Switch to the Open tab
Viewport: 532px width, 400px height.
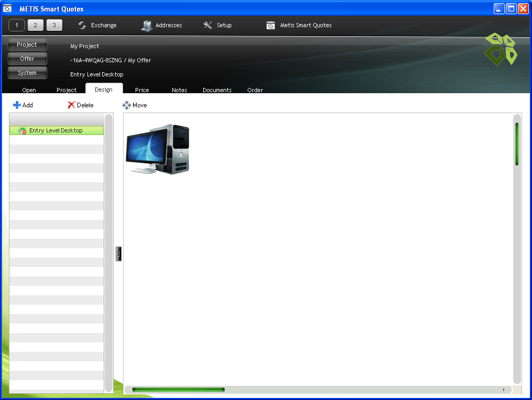29,90
